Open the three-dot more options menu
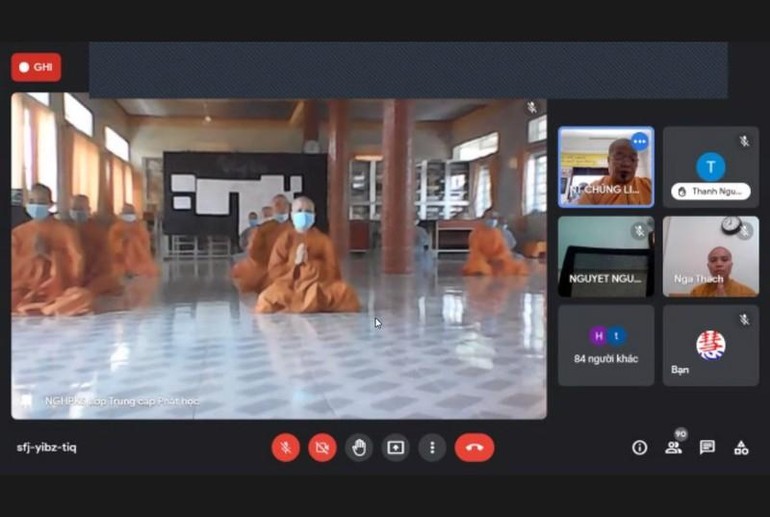The image size is (770, 517). pos(432,448)
